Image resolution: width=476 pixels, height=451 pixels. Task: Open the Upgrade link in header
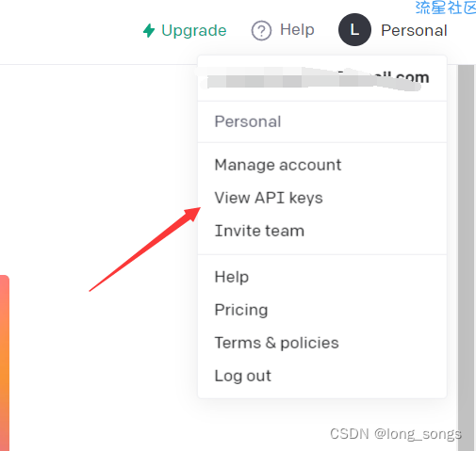point(185,30)
